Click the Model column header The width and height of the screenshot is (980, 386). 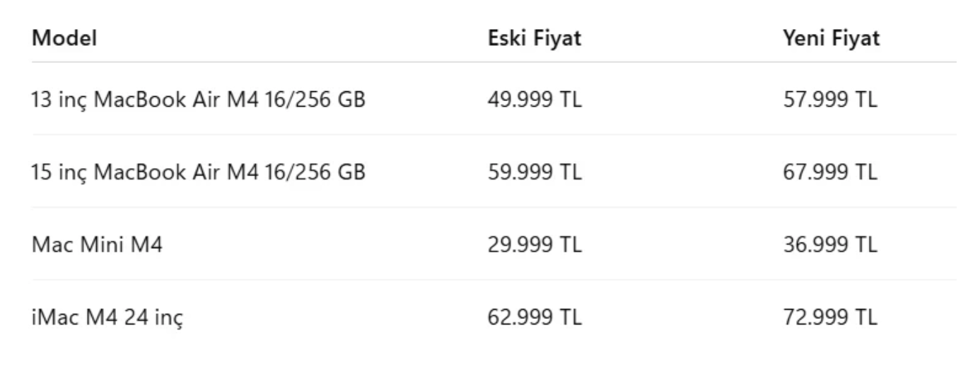pos(64,38)
